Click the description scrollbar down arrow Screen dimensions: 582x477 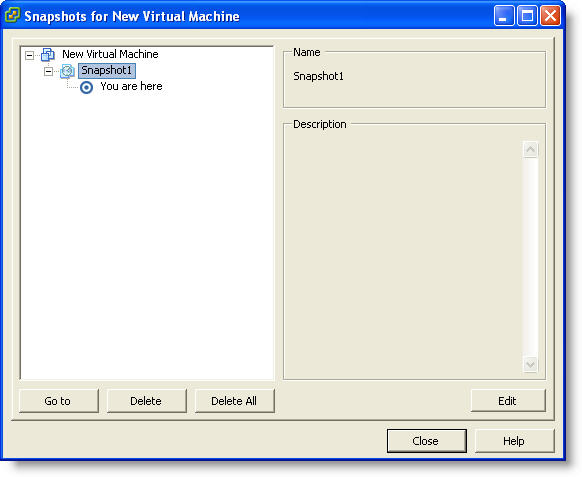530,364
